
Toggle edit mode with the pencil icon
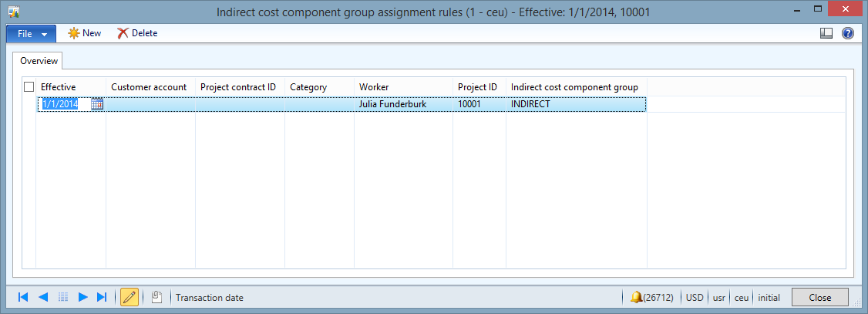coord(130,297)
